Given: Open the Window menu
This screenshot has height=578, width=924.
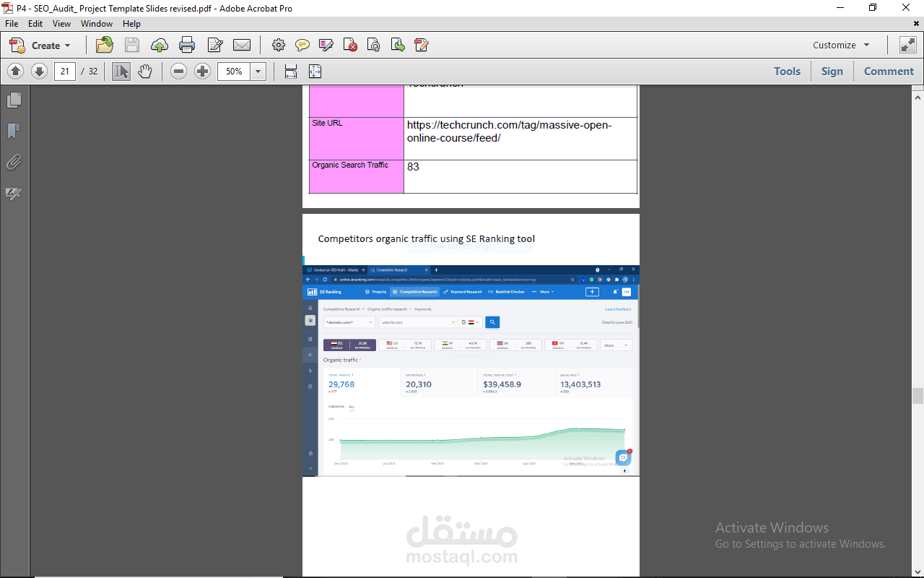Looking at the screenshot, I should point(97,24).
